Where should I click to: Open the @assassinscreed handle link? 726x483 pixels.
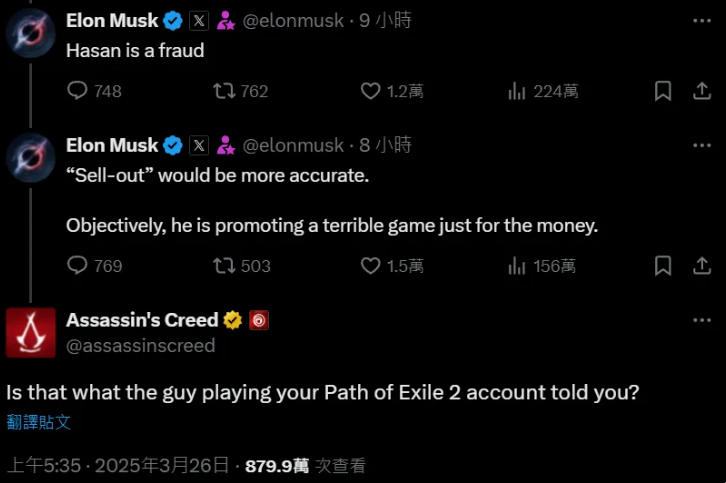point(140,345)
